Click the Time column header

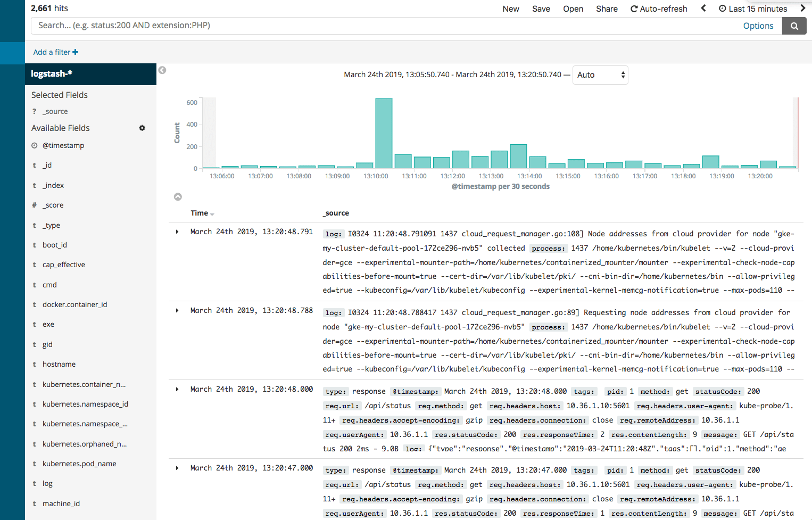(x=200, y=213)
